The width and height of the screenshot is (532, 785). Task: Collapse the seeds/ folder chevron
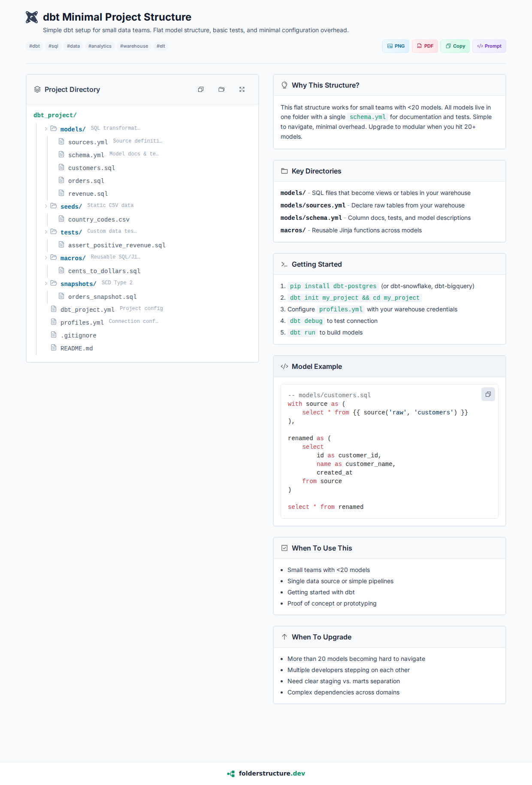(x=46, y=206)
